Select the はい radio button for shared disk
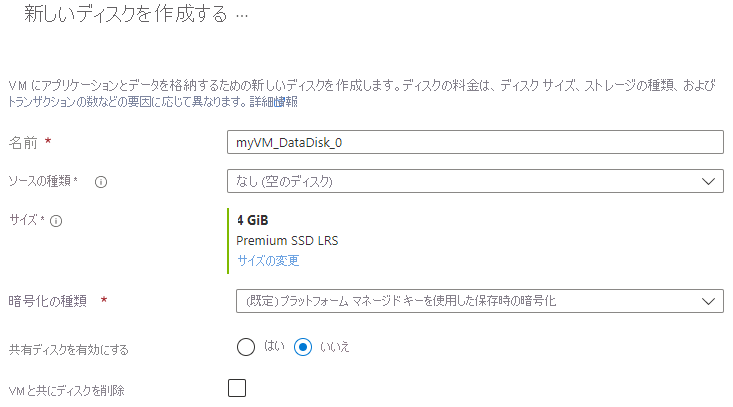This screenshot has width=733, height=407. 248,347
